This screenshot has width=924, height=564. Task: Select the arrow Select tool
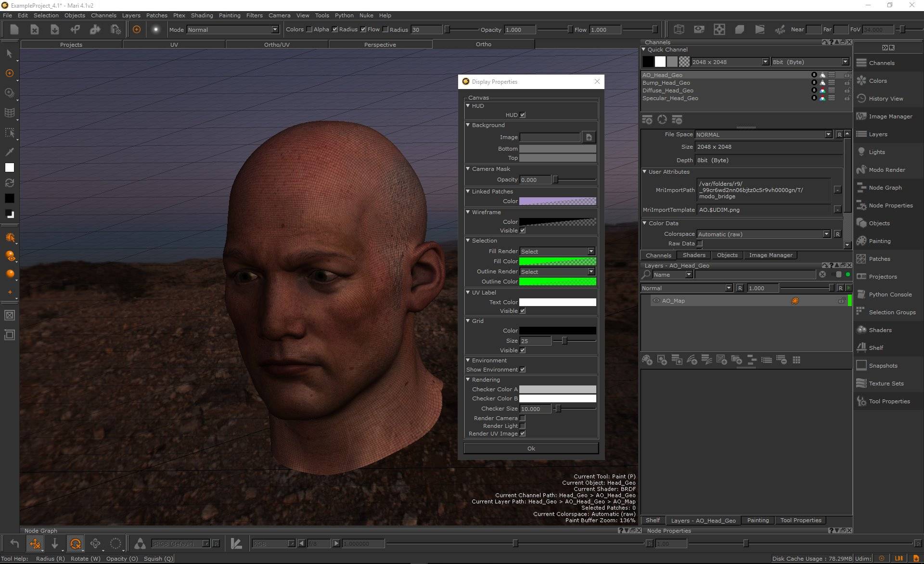pyautogui.click(x=9, y=53)
